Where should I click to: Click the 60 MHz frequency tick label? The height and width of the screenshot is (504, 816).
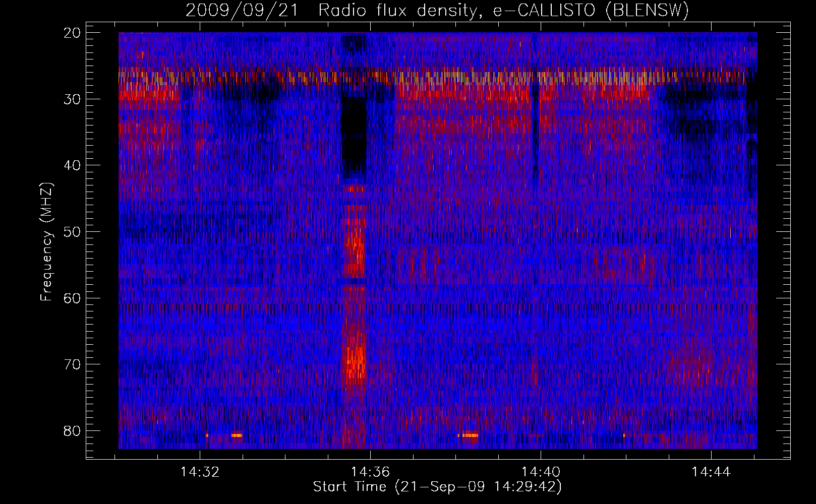pyautogui.click(x=72, y=298)
